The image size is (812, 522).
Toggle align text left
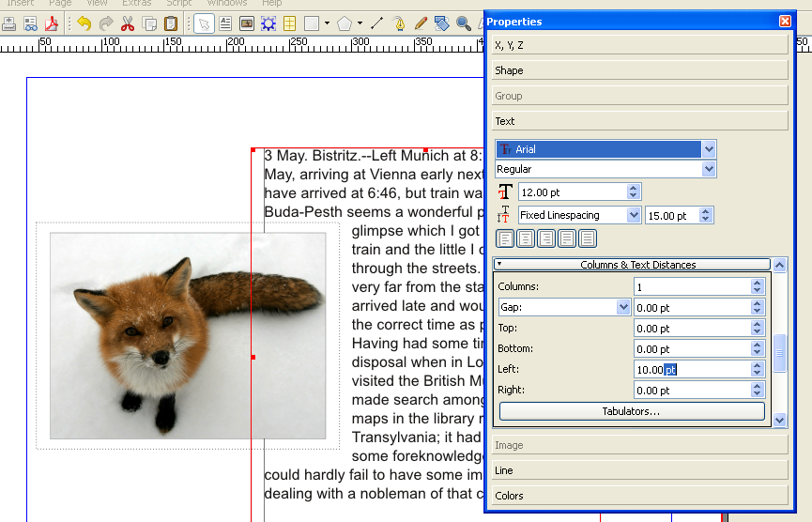pyautogui.click(x=505, y=238)
